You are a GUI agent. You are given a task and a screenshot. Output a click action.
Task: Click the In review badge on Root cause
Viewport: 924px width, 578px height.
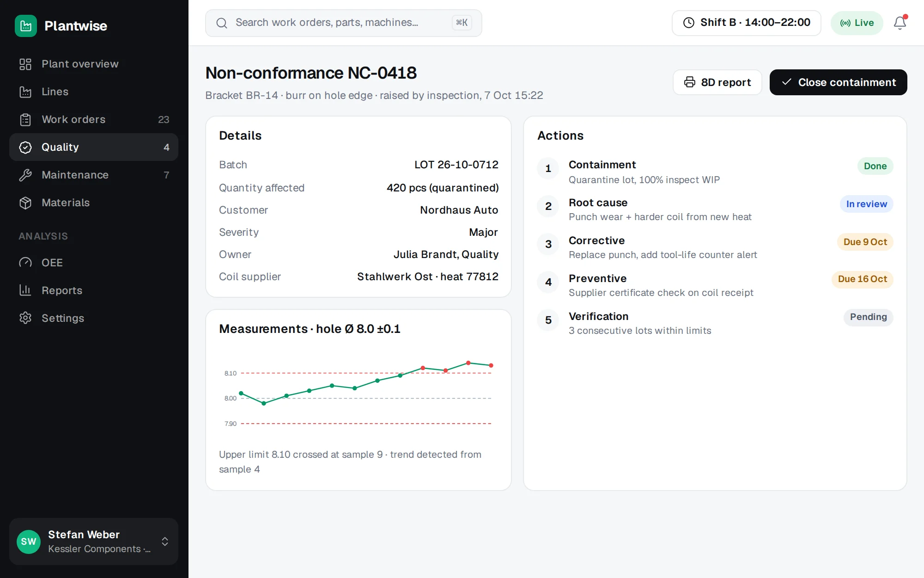866,204
